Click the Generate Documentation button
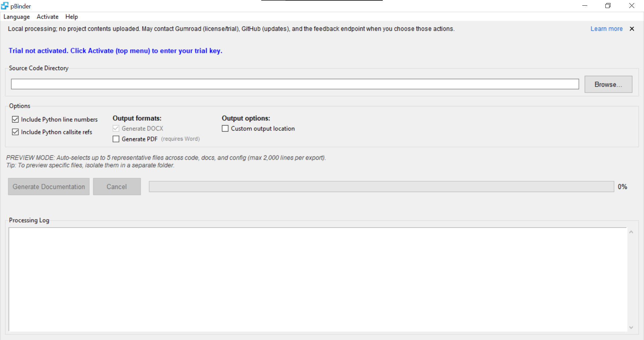Screen dimensions: 644x340 [48, 186]
